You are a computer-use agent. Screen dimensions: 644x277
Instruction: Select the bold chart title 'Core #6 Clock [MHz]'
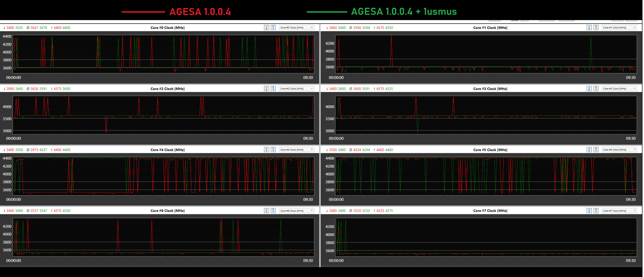tap(167, 211)
